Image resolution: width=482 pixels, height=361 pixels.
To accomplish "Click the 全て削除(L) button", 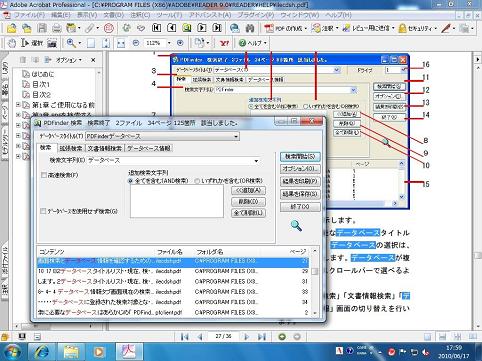I will click(248, 213).
